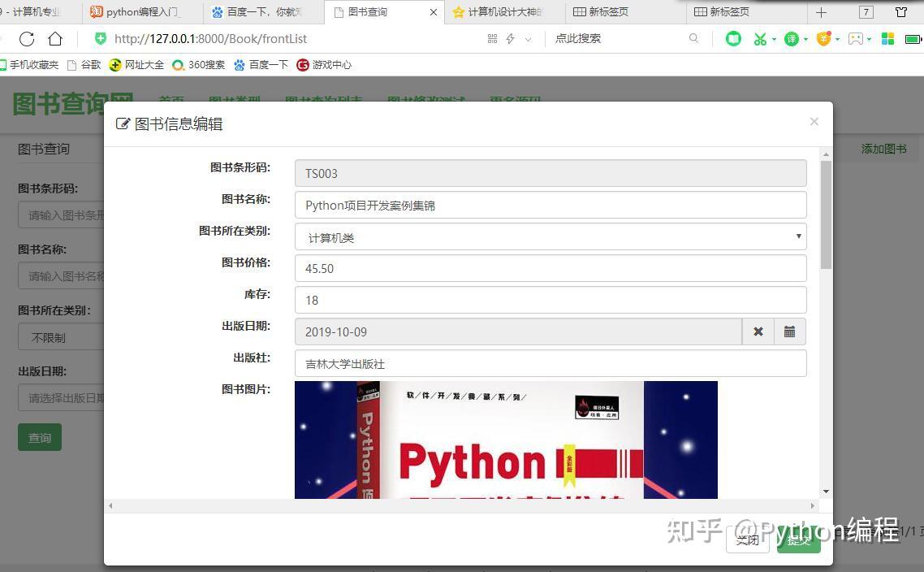Select 首页 in the navigation menu
924x572 pixels.
tap(173, 99)
